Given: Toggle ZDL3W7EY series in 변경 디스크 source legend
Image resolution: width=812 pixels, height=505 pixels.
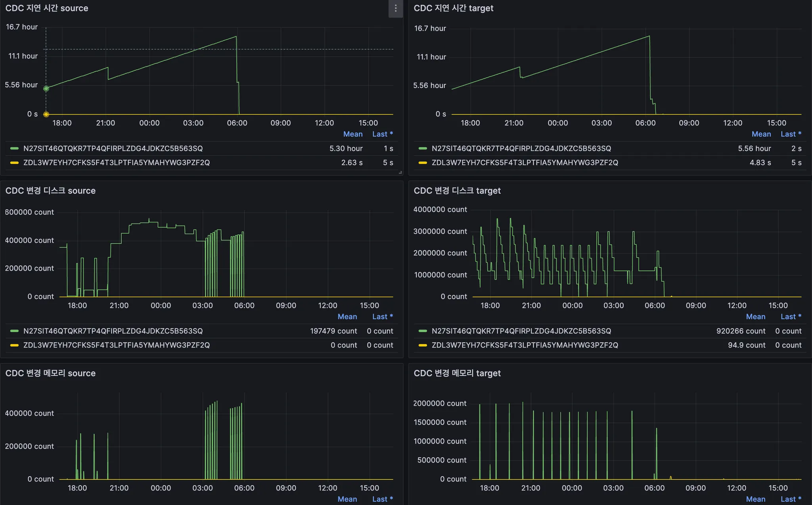Looking at the screenshot, I should pyautogui.click(x=116, y=345).
